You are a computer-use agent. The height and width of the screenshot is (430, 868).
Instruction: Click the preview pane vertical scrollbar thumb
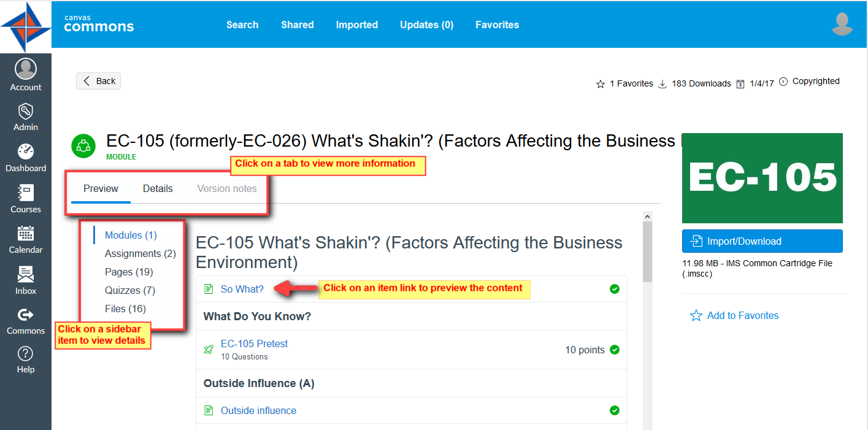coord(647,251)
